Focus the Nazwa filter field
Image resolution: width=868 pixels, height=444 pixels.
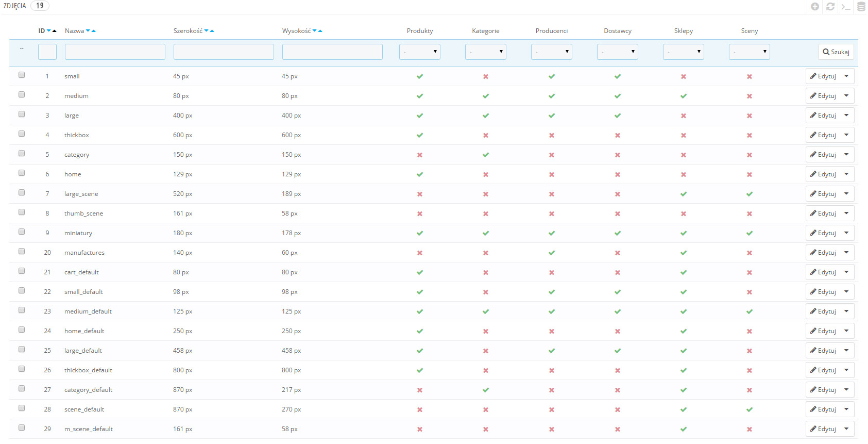point(115,52)
